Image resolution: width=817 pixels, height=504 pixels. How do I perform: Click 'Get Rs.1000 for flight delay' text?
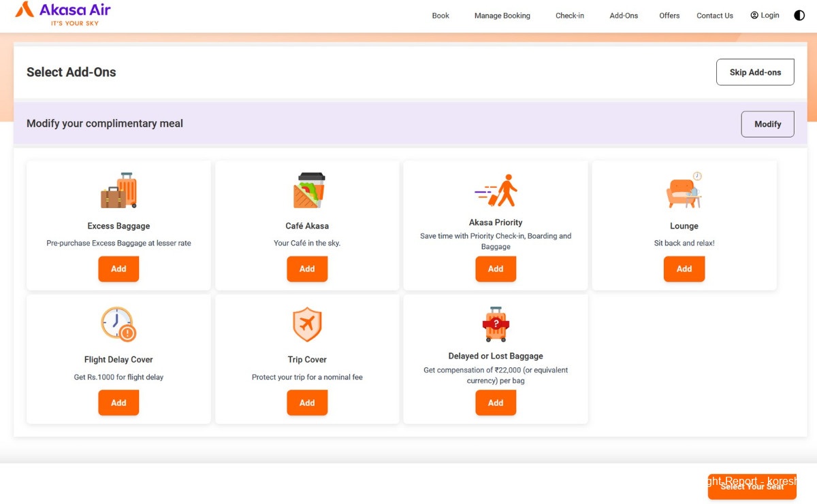[x=118, y=377]
